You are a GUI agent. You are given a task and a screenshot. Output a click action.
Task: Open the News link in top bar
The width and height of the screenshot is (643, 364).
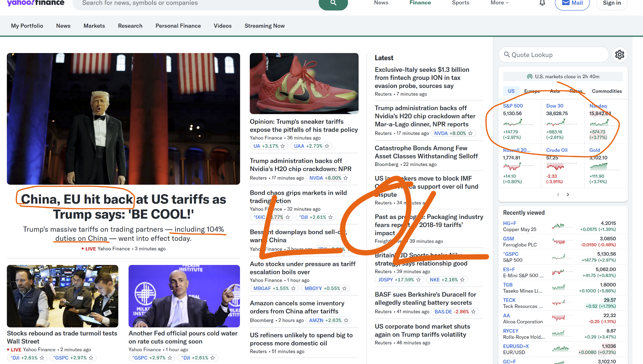click(x=381, y=3)
